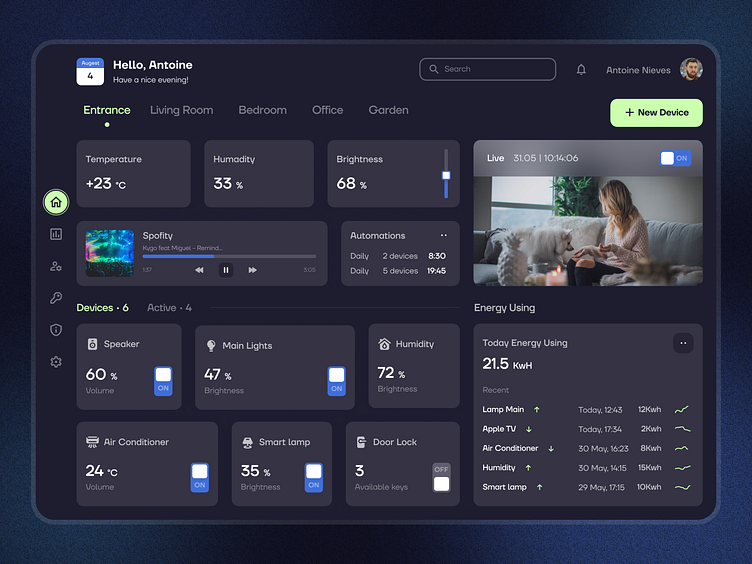Screen dimensions: 752x564
Task: Toggle the Air Conditioner switch
Action: tap(200, 477)
